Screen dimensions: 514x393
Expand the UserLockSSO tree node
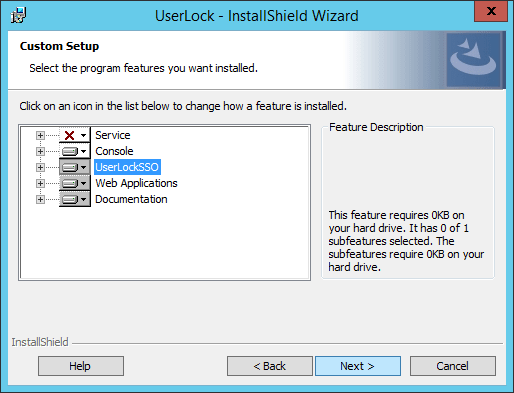40,167
